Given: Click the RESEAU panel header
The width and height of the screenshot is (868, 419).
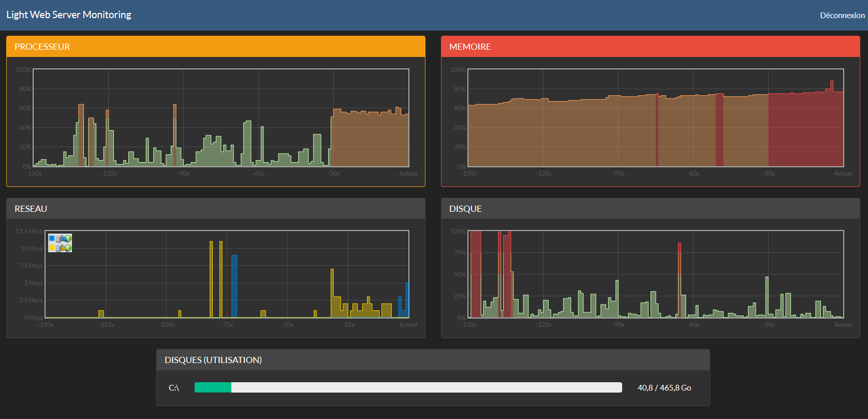Looking at the screenshot, I should (x=215, y=209).
